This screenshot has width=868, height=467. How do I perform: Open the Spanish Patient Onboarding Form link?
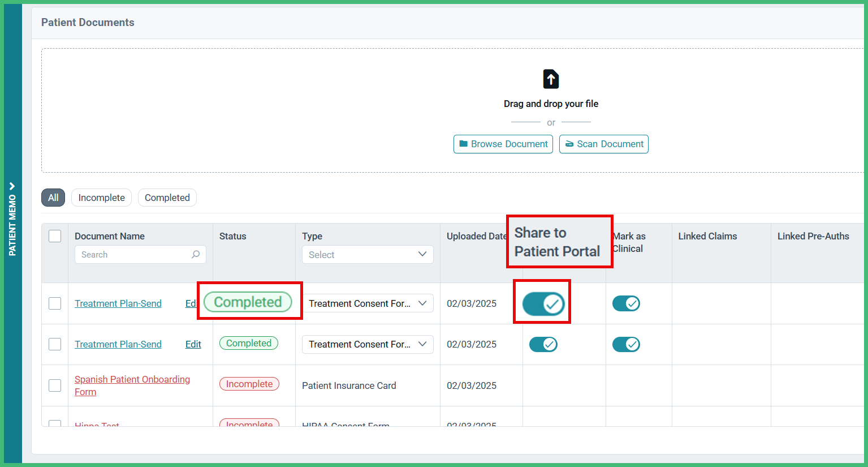(132, 379)
